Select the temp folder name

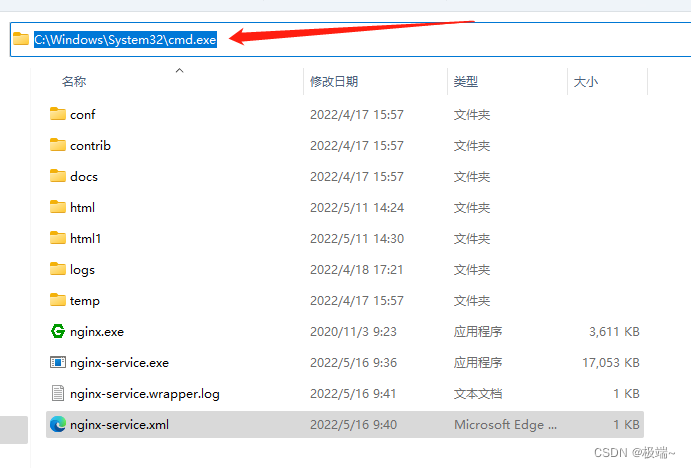pyautogui.click(x=85, y=301)
